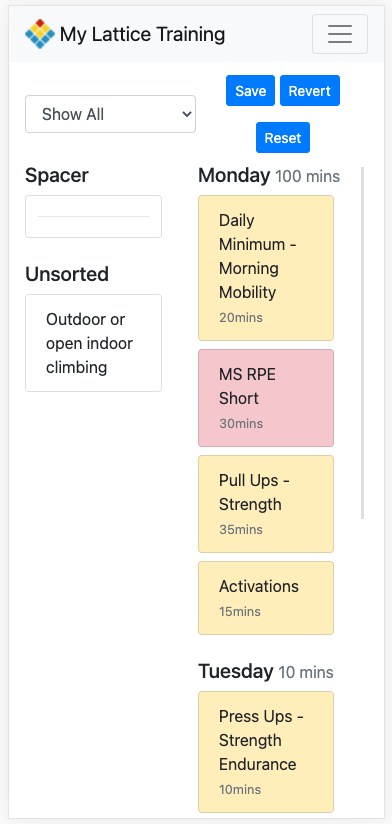
Task: Click the Spacer section heading
Action: click(x=57, y=176)
